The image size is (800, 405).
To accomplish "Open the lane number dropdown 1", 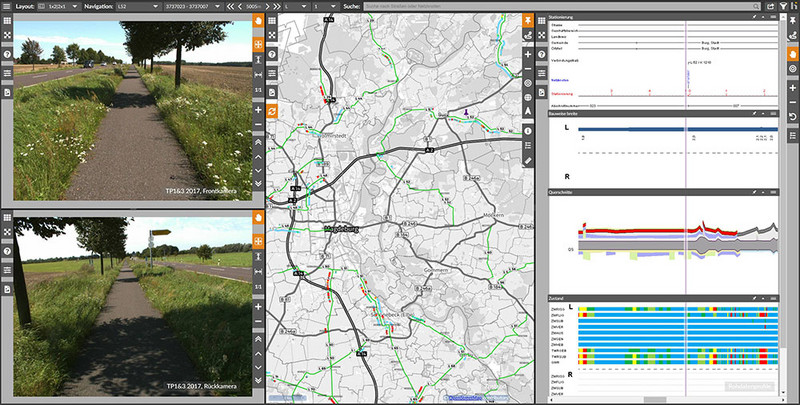I will point(324,7).
